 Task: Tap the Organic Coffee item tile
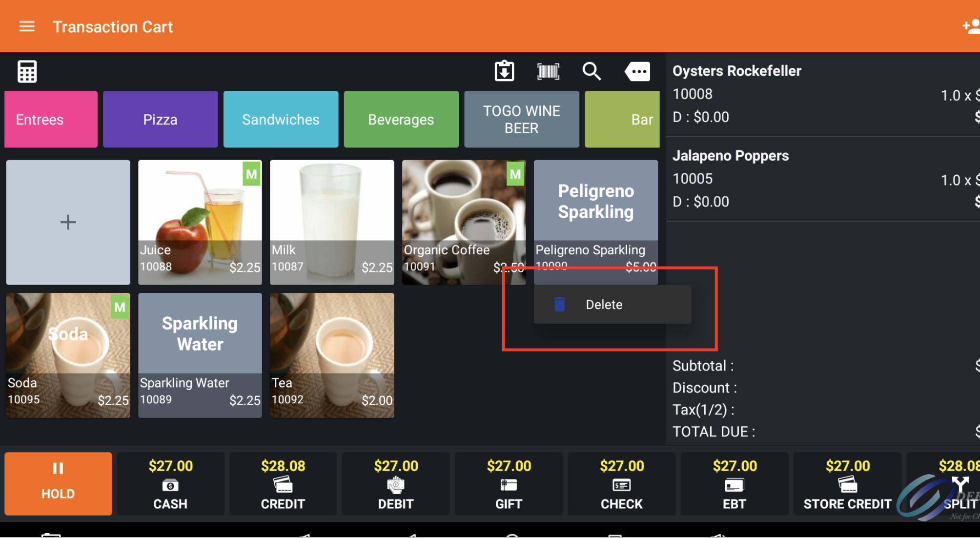coord(463,222)
